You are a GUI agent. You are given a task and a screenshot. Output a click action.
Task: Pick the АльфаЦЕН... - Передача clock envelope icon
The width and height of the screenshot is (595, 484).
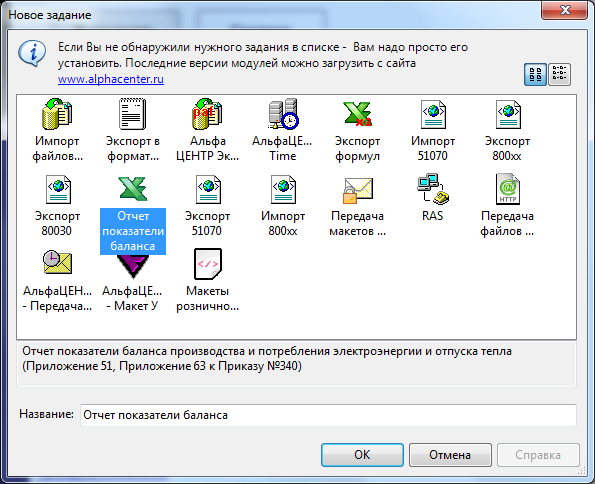[57, 262]
